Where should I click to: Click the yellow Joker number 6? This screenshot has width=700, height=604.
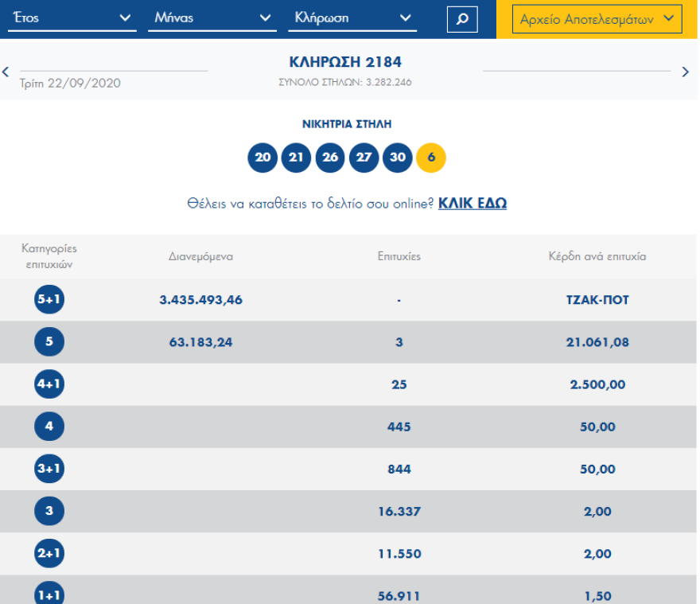coord(431,158)
